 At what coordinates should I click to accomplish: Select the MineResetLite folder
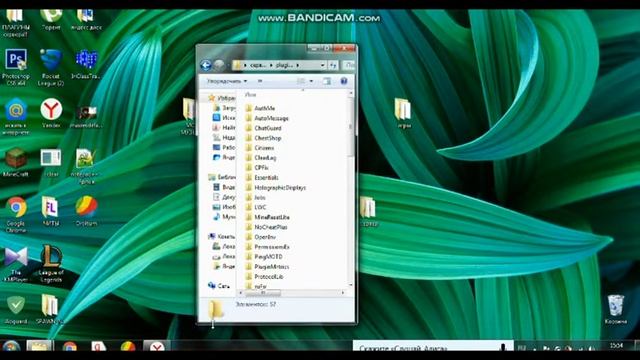tap(267, 217)
